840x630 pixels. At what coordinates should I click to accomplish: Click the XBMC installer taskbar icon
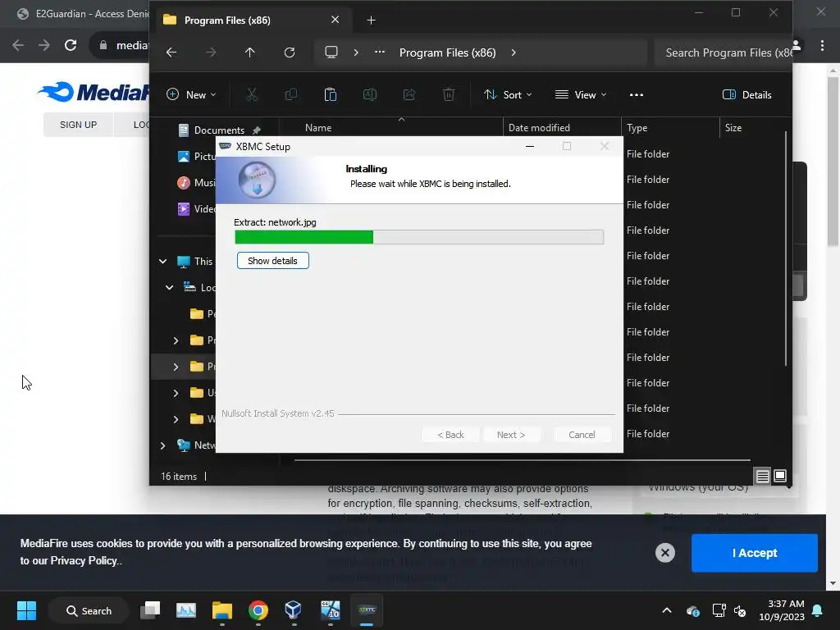[367, 610]
